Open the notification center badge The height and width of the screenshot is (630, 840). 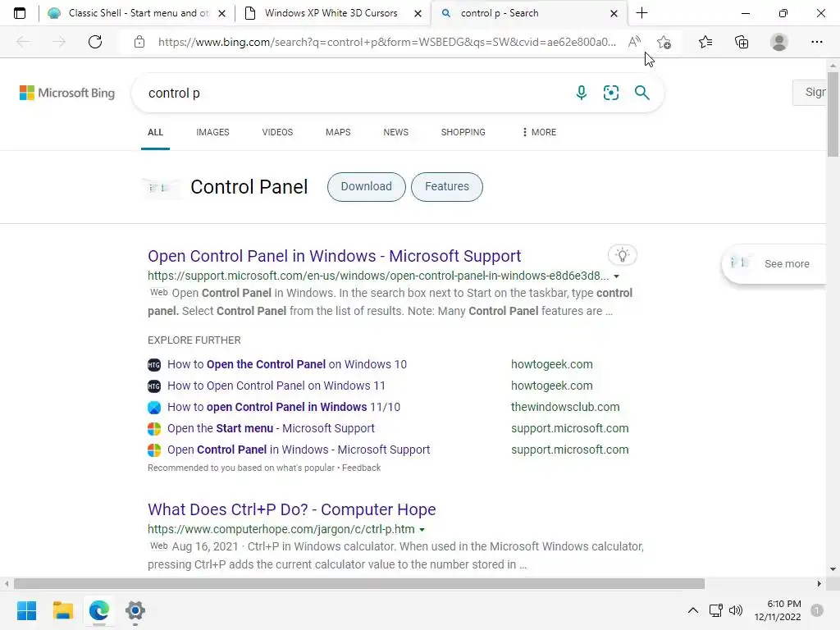[x=817, y=610]
